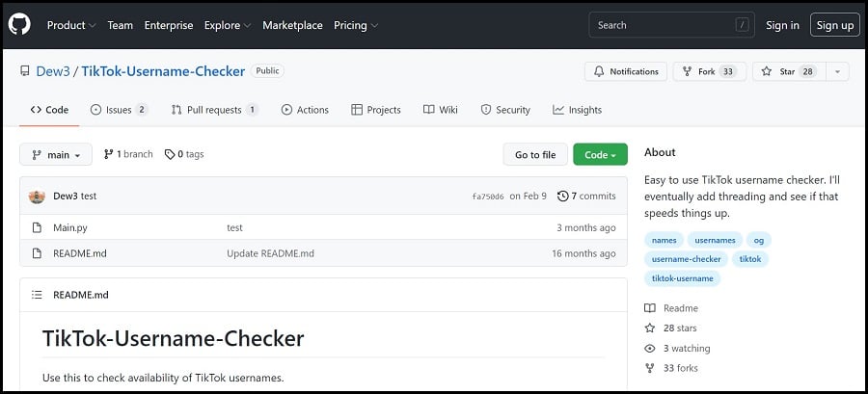Open the 'Update README.md' commit message
This screenshot has width=868, height=394.
pyautogui.click(x=270, y=253)
